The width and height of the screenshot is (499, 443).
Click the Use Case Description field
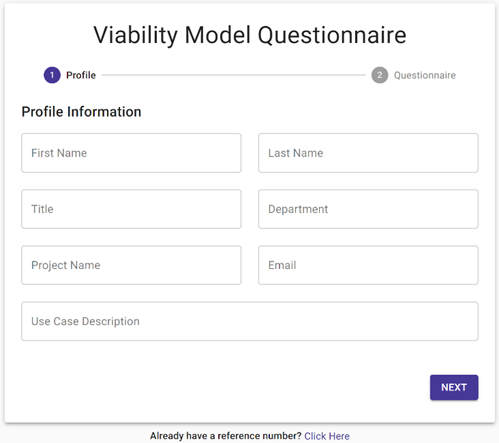[x=250, y=321]
